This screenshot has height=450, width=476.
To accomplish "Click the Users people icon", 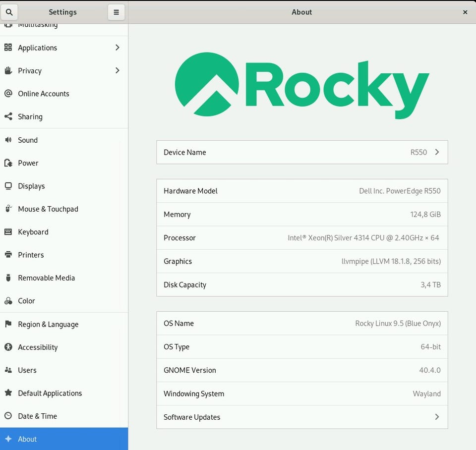I will pyautogui.click(x=8, y=370).
